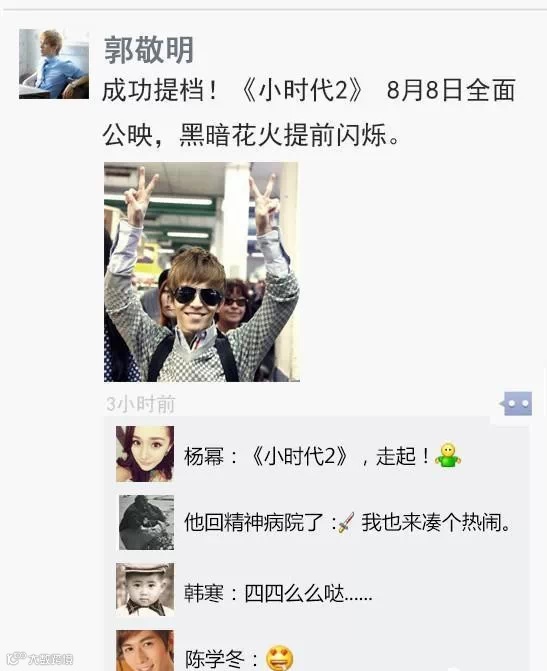
Task: Tap the avatar next to 杨幂's comment
Action: [x=145, y=454]
